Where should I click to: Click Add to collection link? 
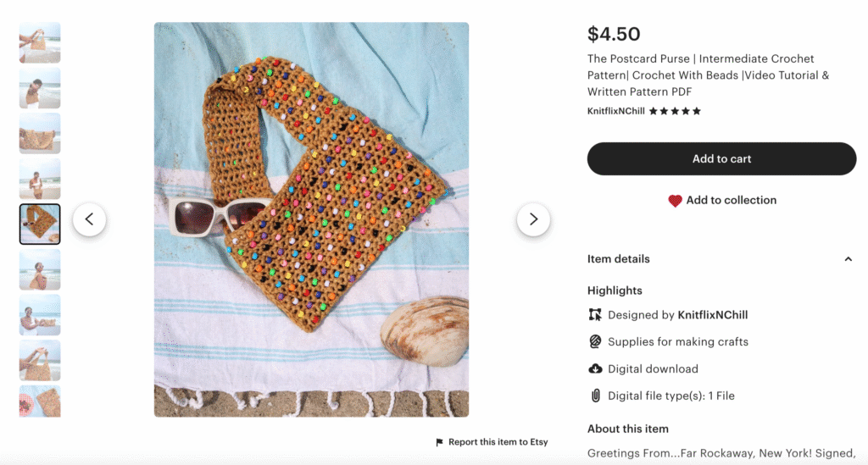click(x=731, y=201)
